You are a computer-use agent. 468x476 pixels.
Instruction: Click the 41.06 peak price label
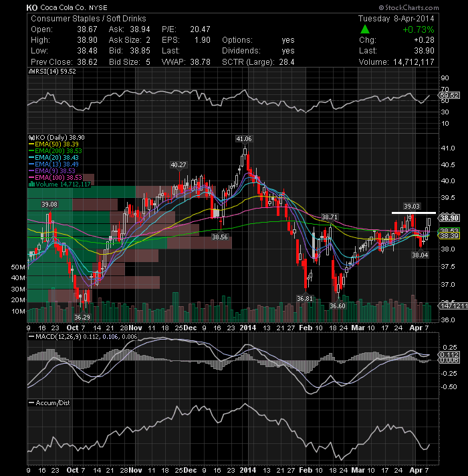pyautogui.click(x=244, y=139)
